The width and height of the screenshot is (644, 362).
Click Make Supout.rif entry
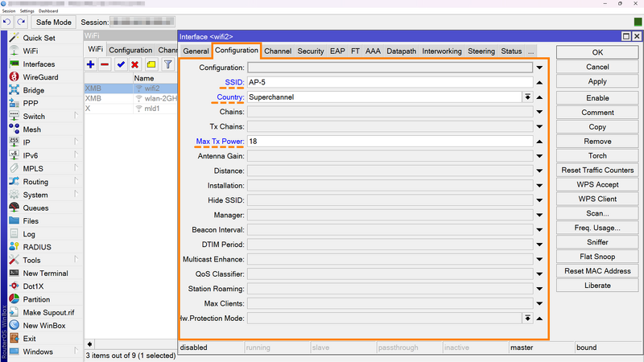[48, 313]
